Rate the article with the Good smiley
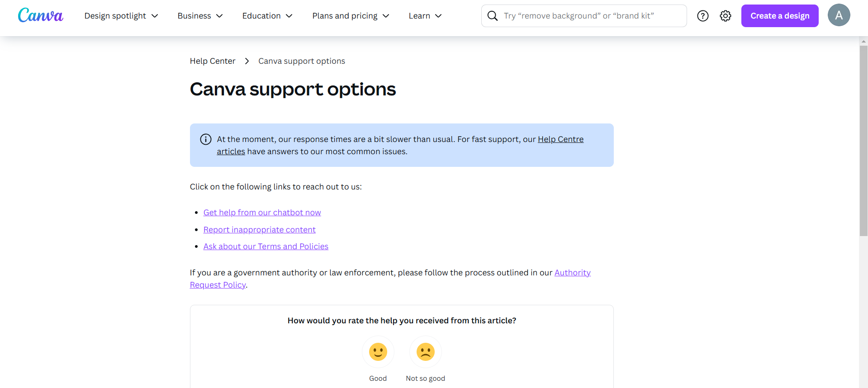The height and width of the screenshot is (388, 868). 378,352
